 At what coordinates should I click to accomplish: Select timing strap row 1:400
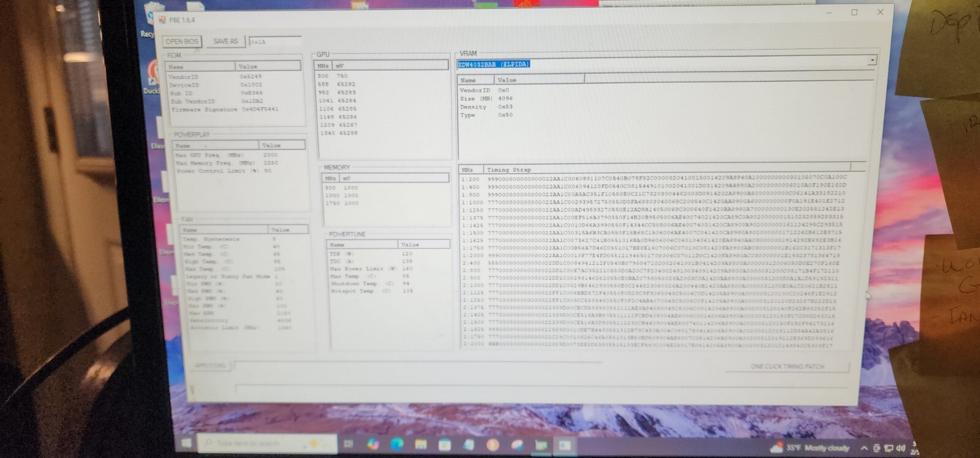point(654,186)
